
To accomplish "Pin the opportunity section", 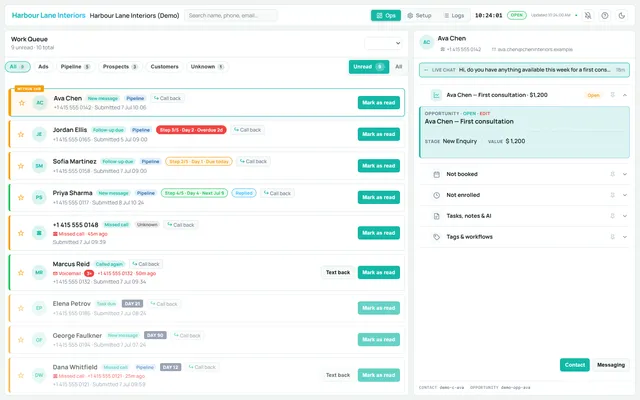I will click(x=612, y=95).
